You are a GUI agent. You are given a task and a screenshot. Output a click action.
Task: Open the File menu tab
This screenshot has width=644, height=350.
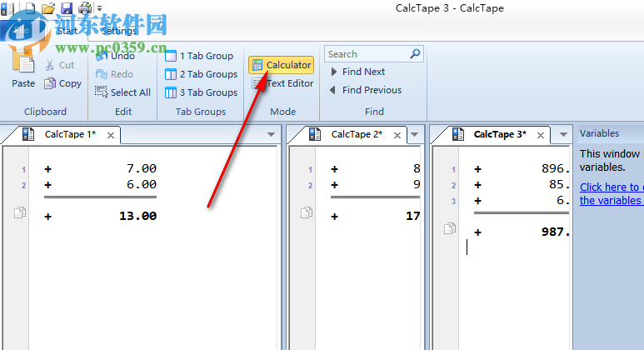pyautogui.click(x=22, y=30)
